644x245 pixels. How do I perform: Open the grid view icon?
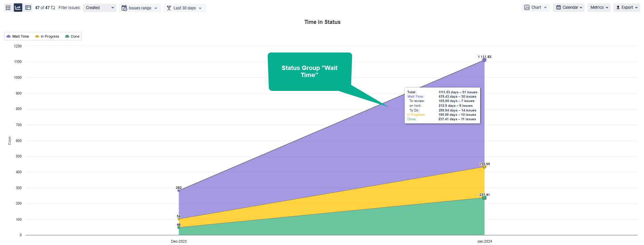click(x=8, y=8)
